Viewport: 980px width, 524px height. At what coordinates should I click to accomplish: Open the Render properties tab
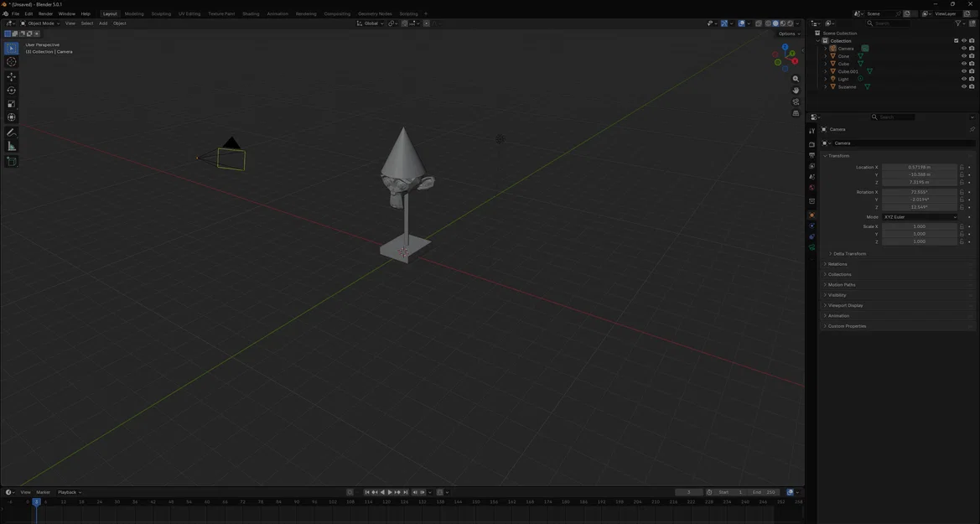click(811, 144)
